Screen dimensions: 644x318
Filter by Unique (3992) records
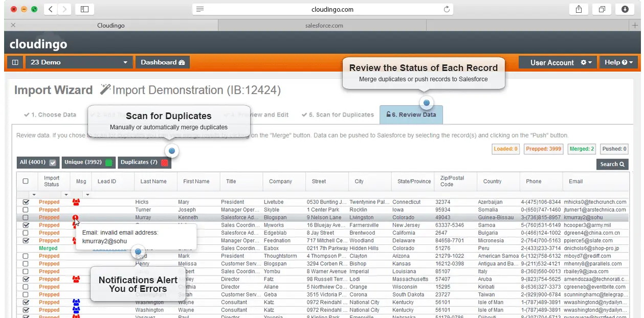coord(88,163)
